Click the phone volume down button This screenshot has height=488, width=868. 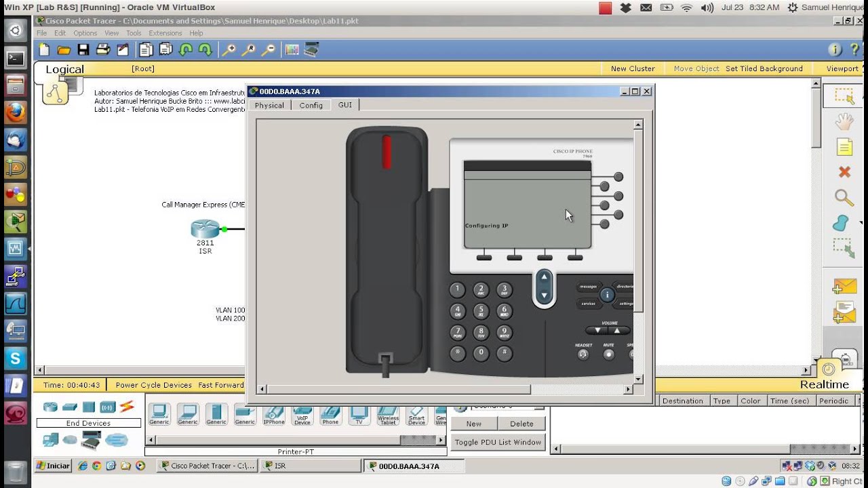[x=597, y=331]
